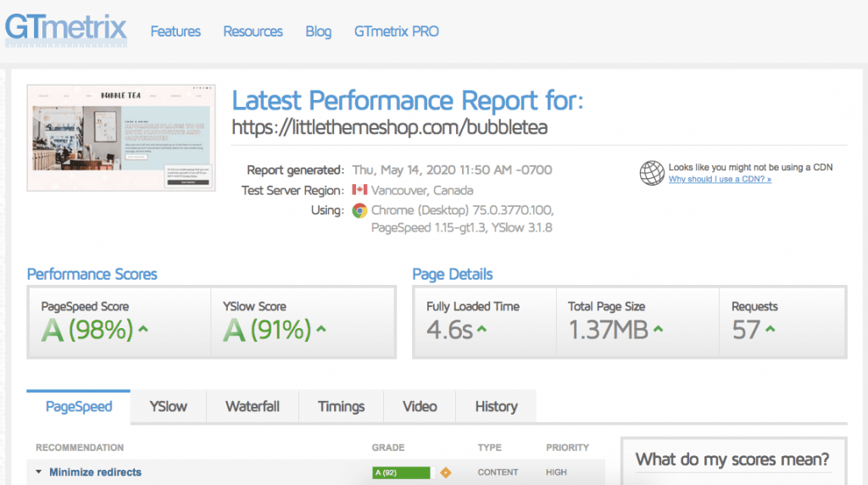
Task: Open the History tab
Action: pyautogui.click(x=496, y=407)
